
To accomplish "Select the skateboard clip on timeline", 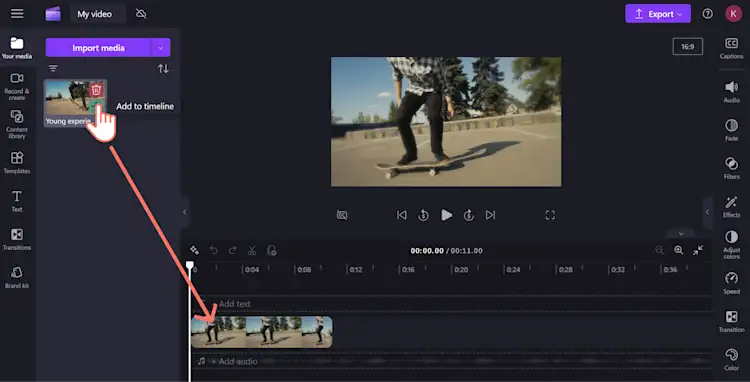I will [262, 332].
